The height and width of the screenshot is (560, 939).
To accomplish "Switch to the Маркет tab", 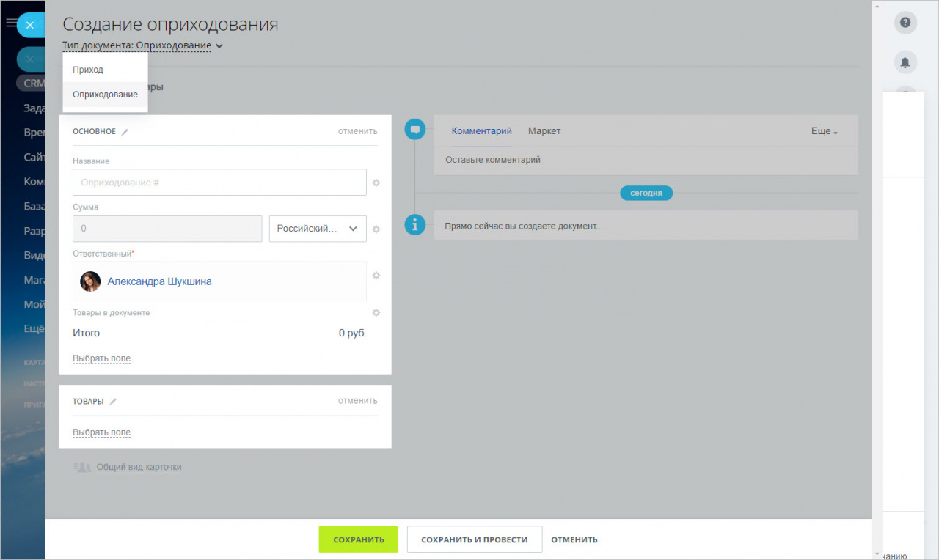I will [544, 131].
